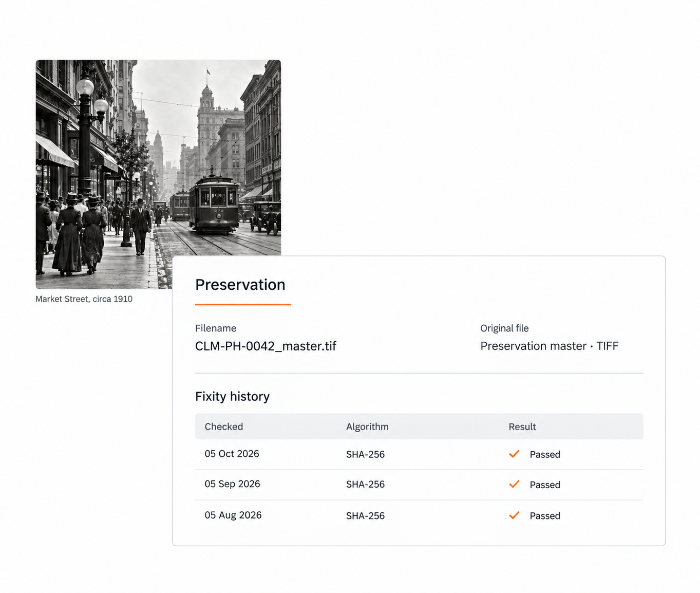Viewport: 700px width, 593px height.
Task: Click Passed result in 05 Oct 2026 row
Action: 545,455
